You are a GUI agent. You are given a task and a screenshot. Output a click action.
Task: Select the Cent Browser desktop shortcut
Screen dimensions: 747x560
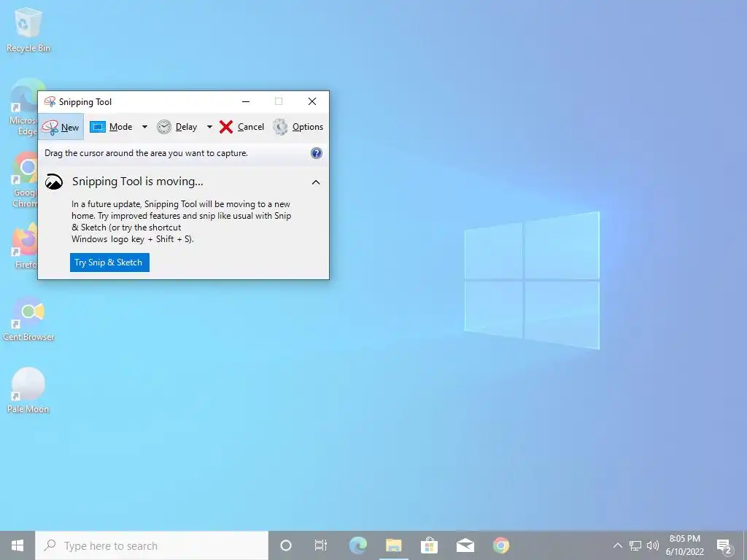[x=28, y=319]
